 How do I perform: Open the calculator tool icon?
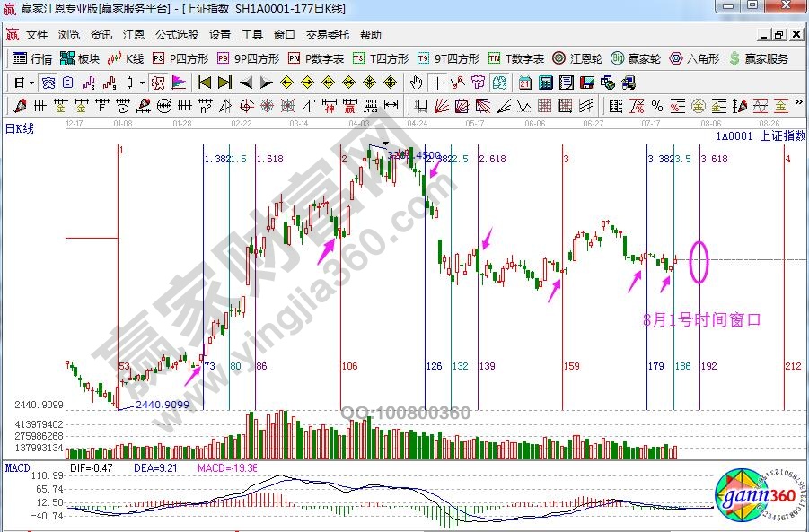(545, 83)
